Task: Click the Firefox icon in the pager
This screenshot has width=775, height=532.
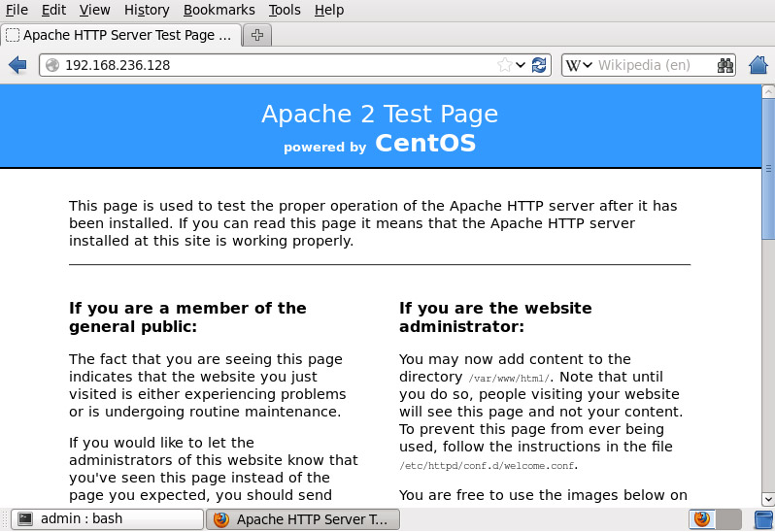Action: (x=702, y=519)
